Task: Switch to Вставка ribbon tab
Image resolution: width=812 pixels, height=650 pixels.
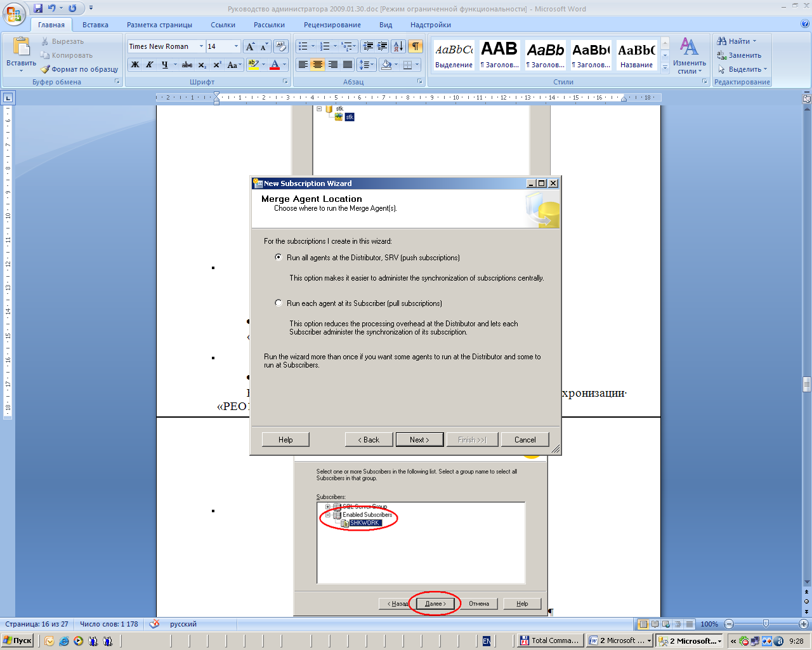Action: coord(95,25)
